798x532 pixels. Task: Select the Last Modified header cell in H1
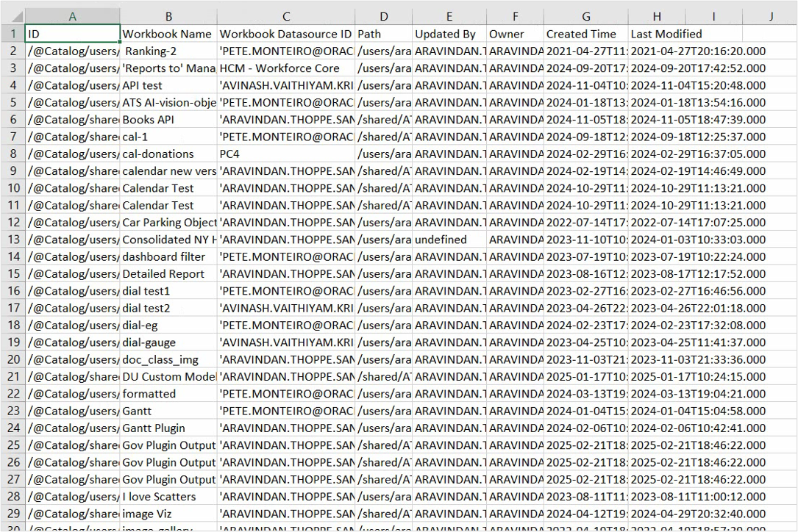(x=655, y=34)
